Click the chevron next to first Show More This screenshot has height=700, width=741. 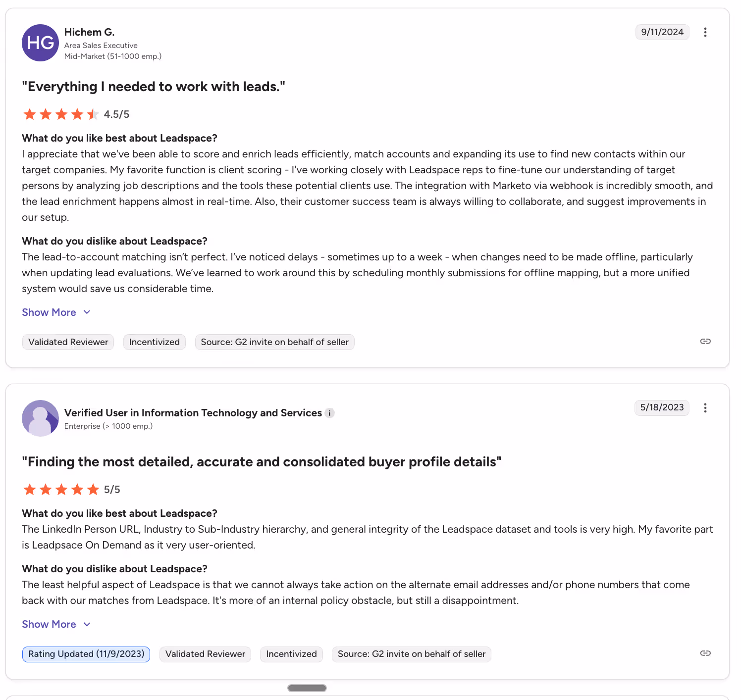click(x=87, y=312)
